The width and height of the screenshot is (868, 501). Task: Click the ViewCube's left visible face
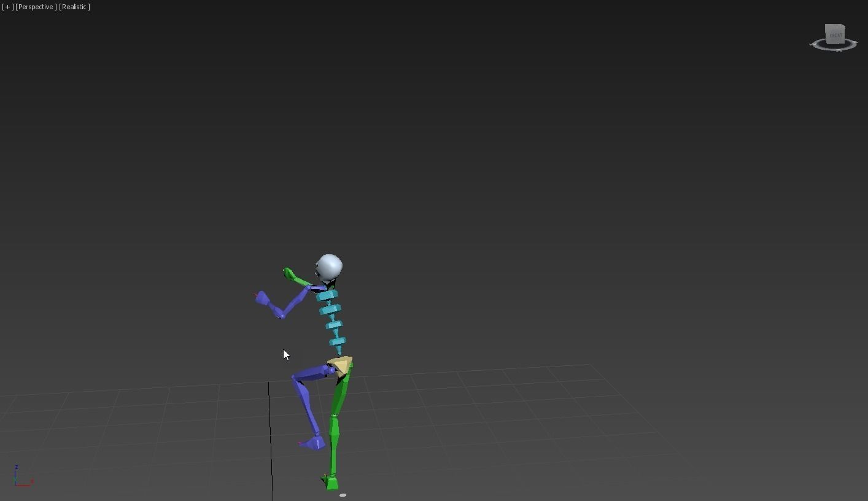(x=826, y=36)
